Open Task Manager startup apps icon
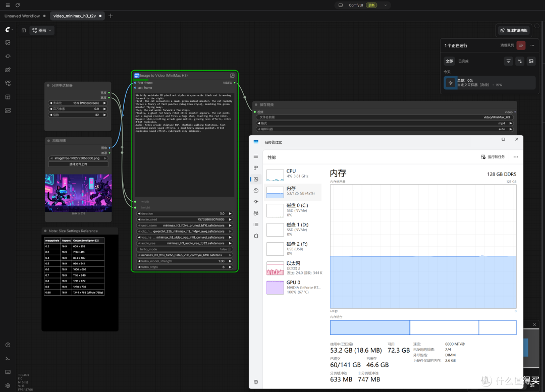The width and height of the screenshot is (545, 392). pyautogui.click(x=256, y=202)
